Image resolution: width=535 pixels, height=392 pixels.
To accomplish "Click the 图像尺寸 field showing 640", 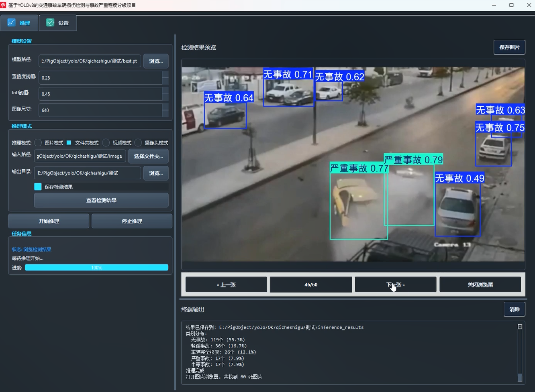I will pos(100,110).
